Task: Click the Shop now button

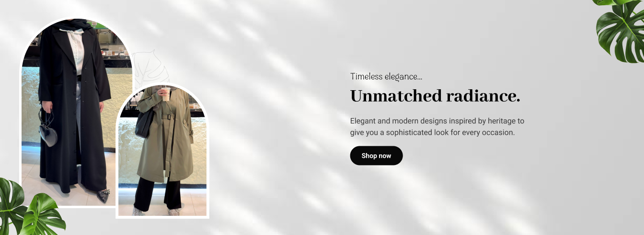Action: tap(376, 155)
